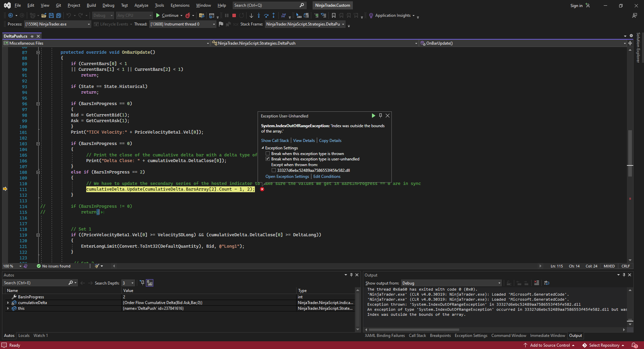Image resolution: width=644 pixels, height=349 pixels.
Task: Click the Live Share feedback icon at top right
Action: 635,15
